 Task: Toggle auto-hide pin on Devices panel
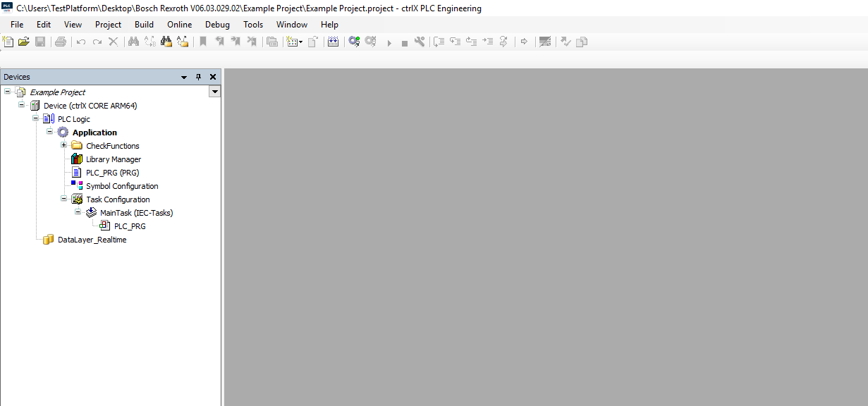(198, 77)
